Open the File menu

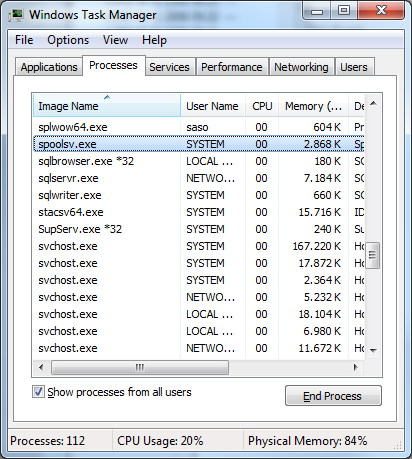coord(24,40)
